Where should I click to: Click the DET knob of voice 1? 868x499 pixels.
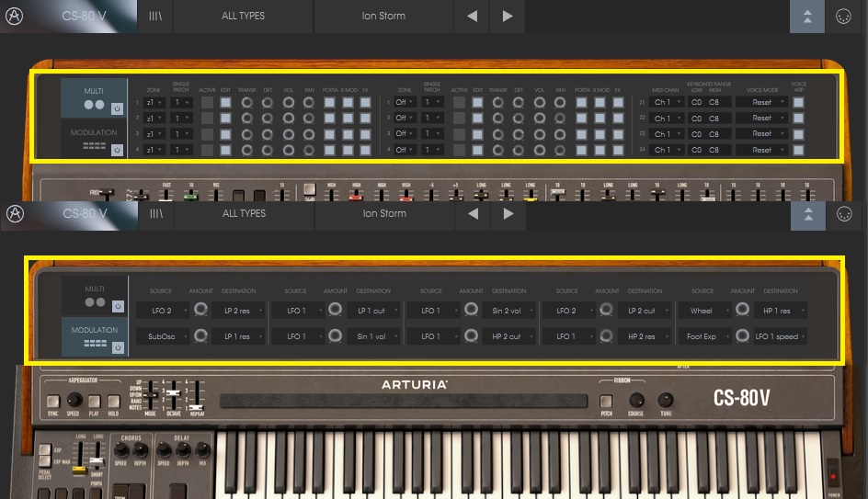tap(268, 102)
